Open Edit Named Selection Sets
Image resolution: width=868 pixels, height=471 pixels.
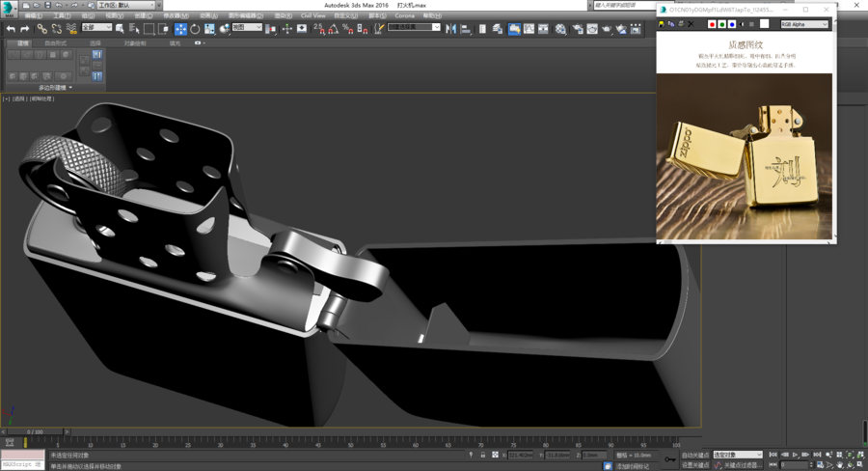pos(378,29)
